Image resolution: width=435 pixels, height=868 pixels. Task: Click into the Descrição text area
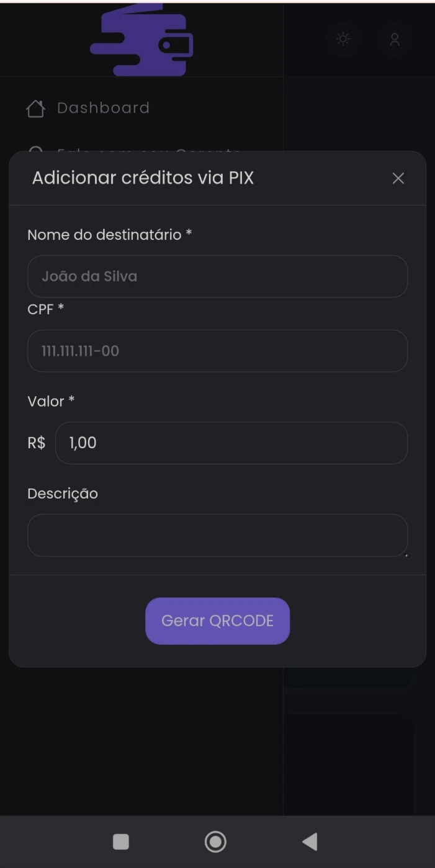[x=217, y=535]
